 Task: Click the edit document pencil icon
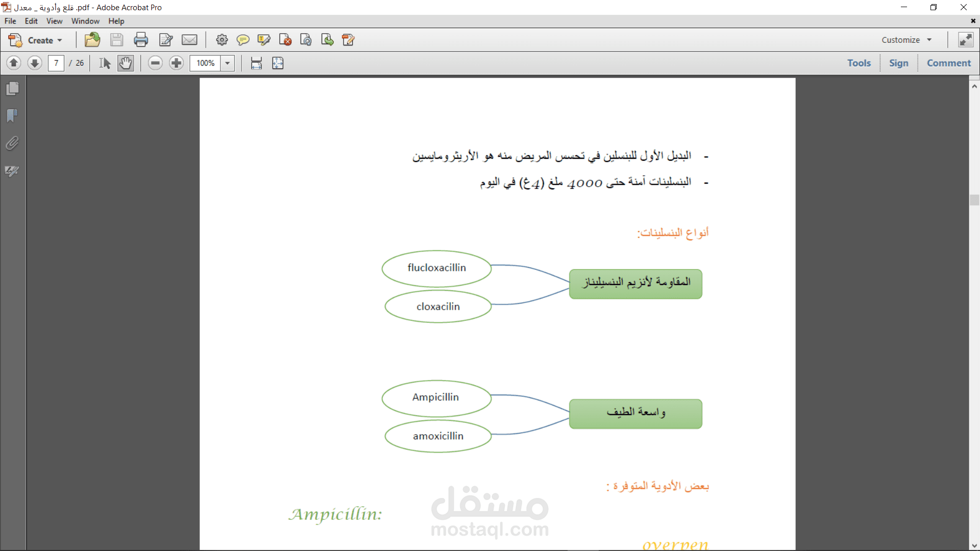pos(348,40)
